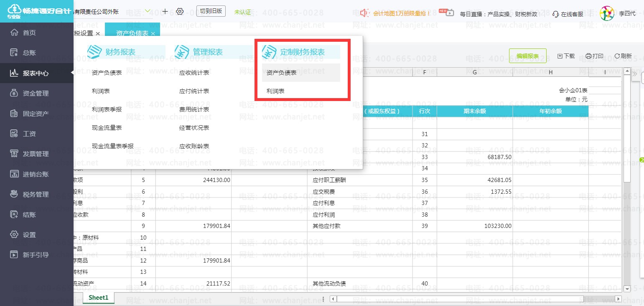Select 应收账龄表 menu item
Image resolution: width=644 pixels, height=306 pixels.
click(194, 146)
